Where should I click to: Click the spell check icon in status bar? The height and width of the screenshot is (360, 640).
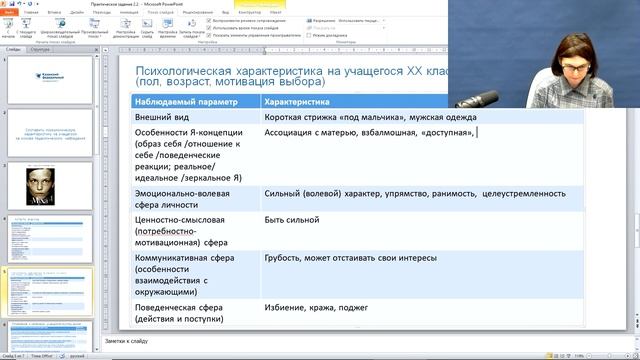(62, 356)
